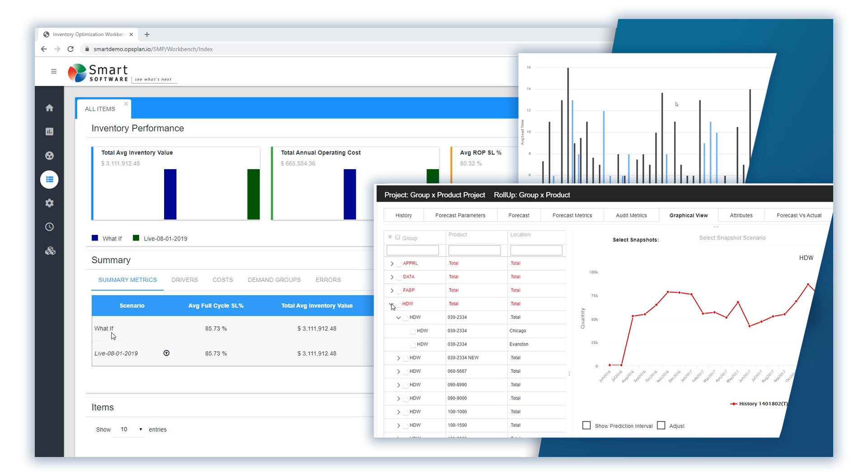Click the list view sidebar icon
This screenshot has height=476, width=868.
pyautogui.click(x=49, y=179)
